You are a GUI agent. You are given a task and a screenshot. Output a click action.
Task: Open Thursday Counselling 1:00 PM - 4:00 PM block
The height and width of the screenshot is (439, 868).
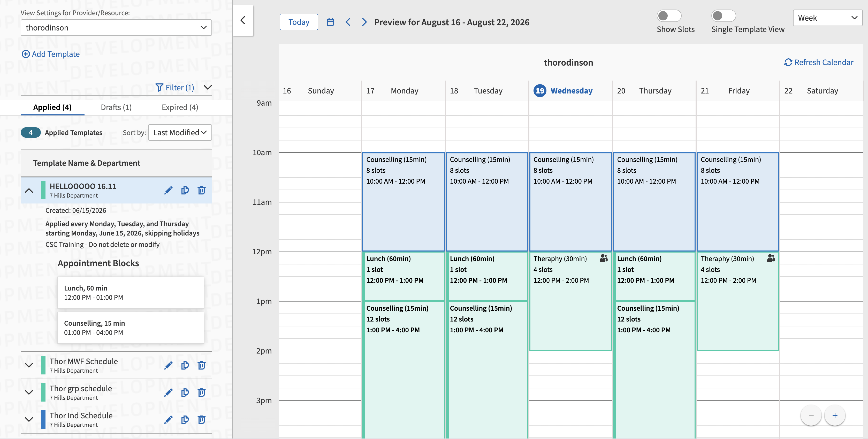(x=654, y=370)
